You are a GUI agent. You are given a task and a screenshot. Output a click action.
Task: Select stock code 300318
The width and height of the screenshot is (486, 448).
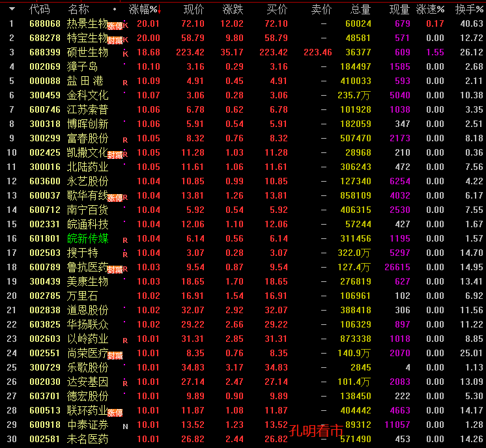(45, 124)
